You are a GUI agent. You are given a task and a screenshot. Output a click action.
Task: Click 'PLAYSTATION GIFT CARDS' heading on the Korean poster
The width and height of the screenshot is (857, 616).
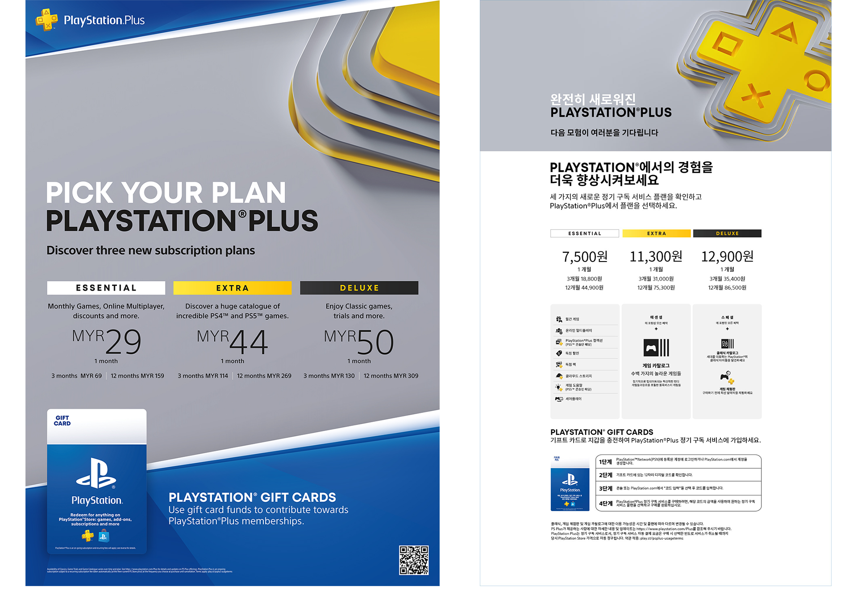(x=602, y=432)
